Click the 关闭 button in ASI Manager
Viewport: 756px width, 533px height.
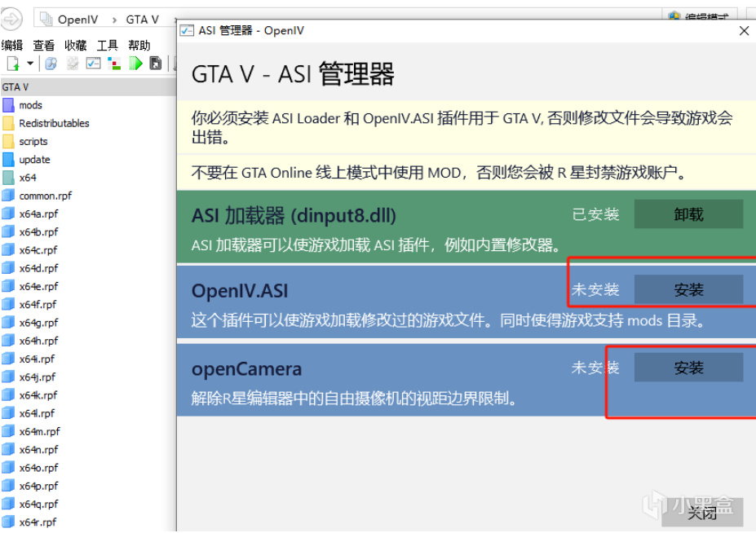click(702, 513)
